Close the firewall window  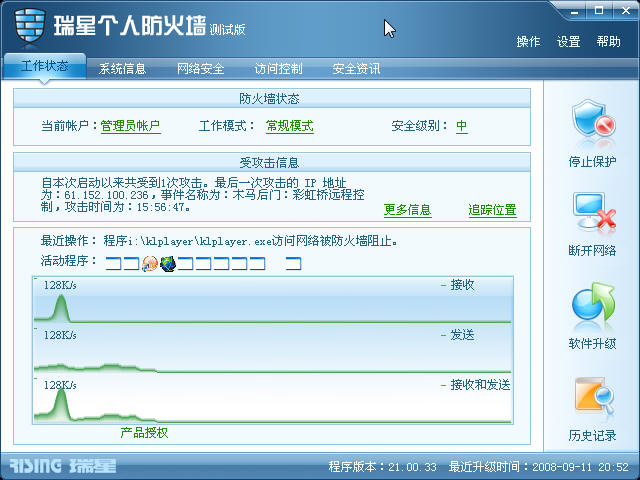point(626,11)
